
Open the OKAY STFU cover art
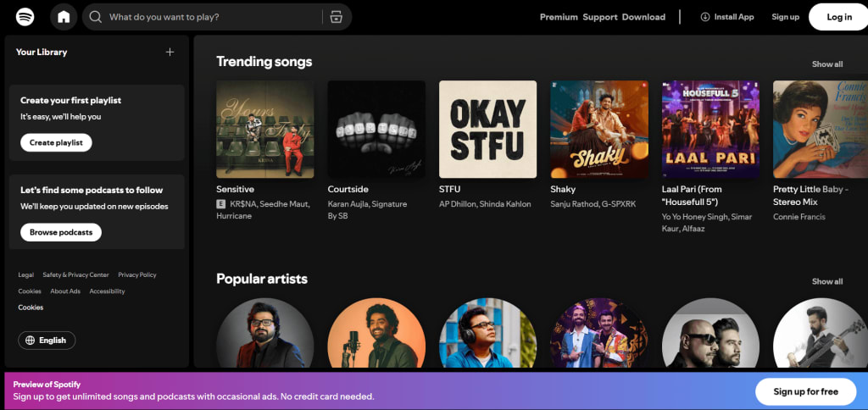coord(487,130)
